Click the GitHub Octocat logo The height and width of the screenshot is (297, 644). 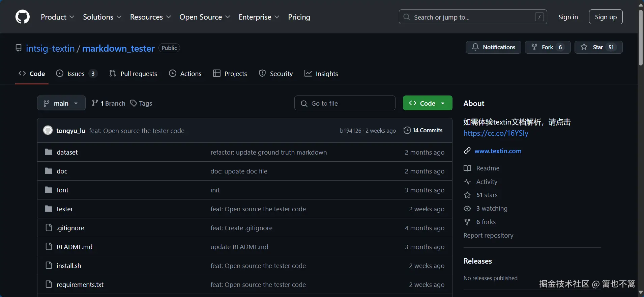[x=23, y=17]
